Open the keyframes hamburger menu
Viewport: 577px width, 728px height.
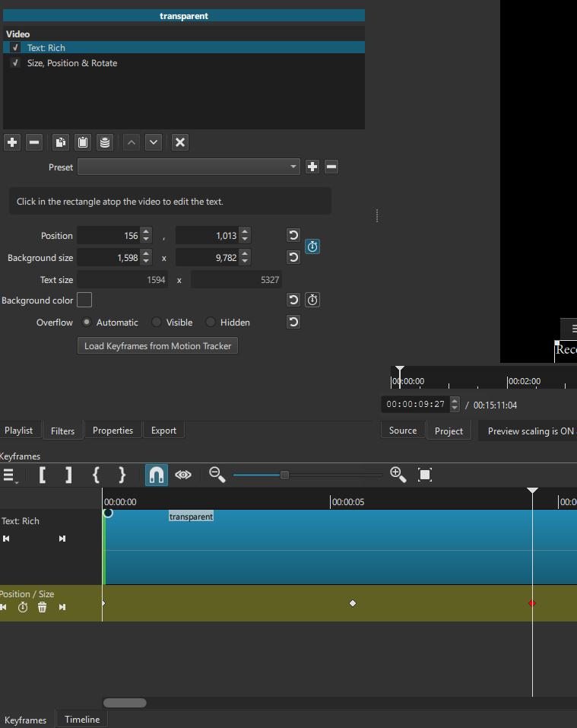pyautogui.click(x=10, y=475)
